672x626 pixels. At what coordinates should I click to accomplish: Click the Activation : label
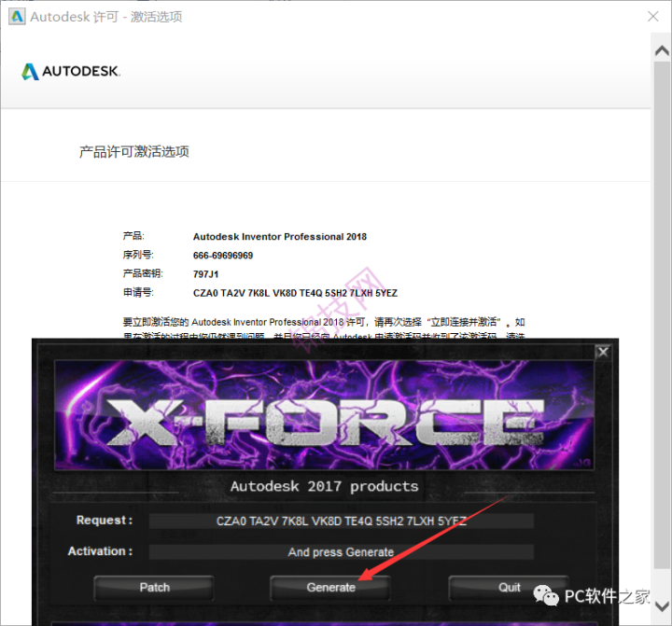tap(100, 551)
